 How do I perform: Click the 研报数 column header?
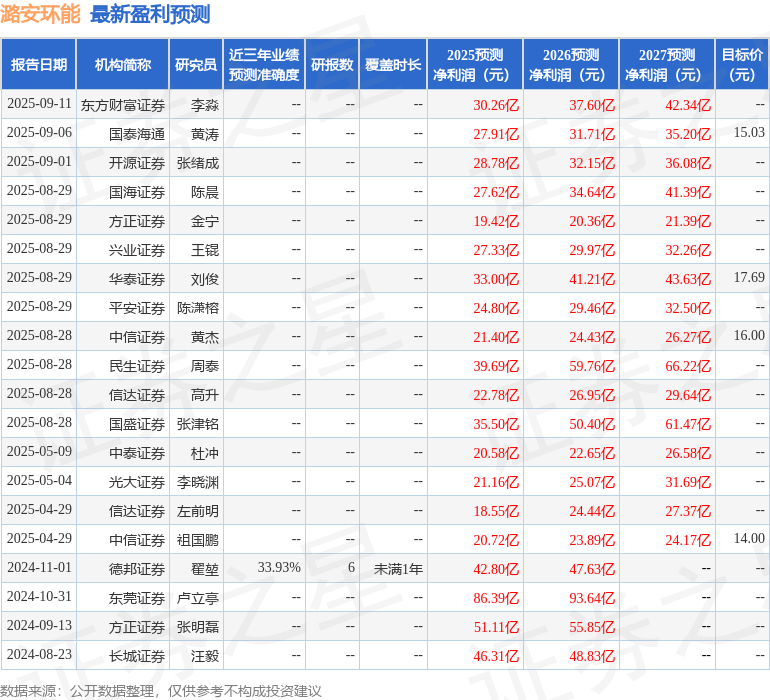[x=332, y=65]
